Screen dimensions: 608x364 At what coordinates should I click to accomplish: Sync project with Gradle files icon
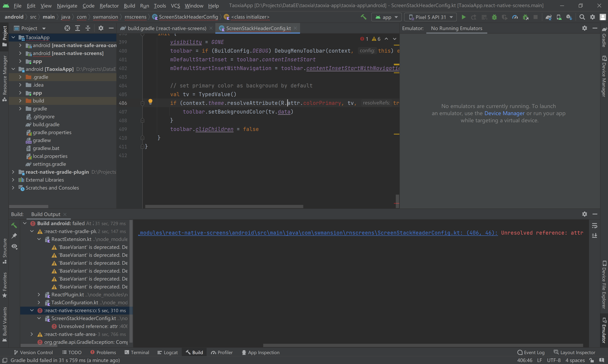point(548,17)
